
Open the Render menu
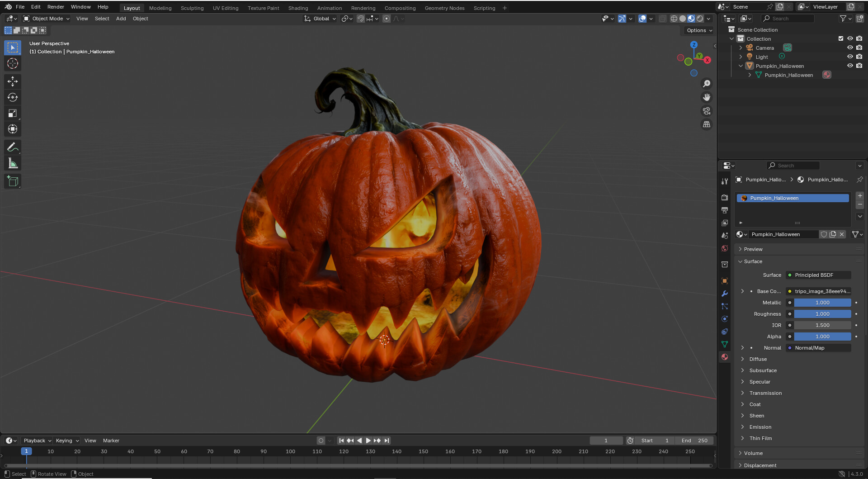click(x=56, y=7)
